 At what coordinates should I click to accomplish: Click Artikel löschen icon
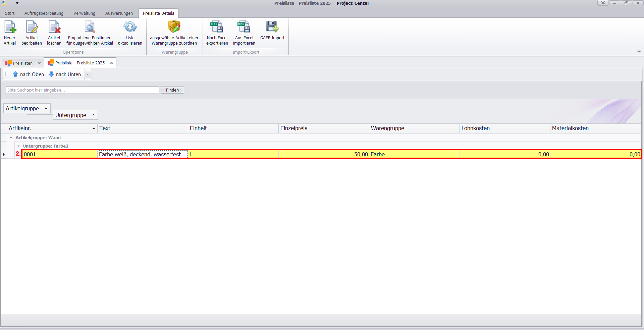click(54, 33)
